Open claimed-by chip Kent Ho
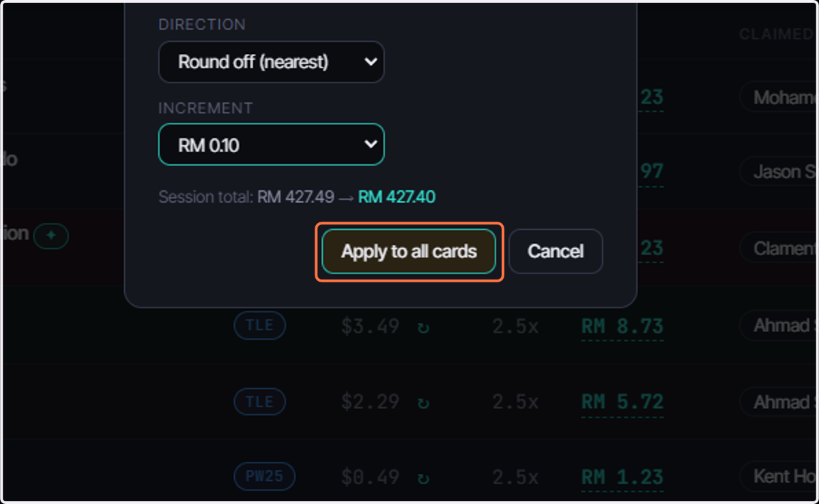Viewport: 819px width, 504px height. tap(779, 476)
